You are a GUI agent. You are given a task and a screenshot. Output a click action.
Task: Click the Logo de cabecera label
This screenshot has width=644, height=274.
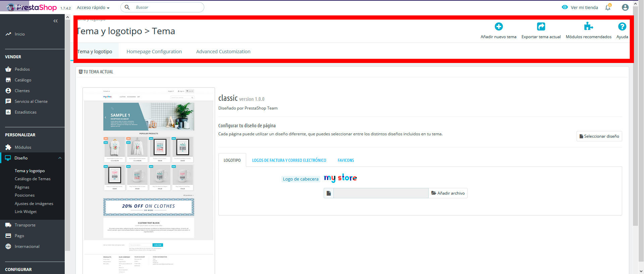(x=301, y=179)
